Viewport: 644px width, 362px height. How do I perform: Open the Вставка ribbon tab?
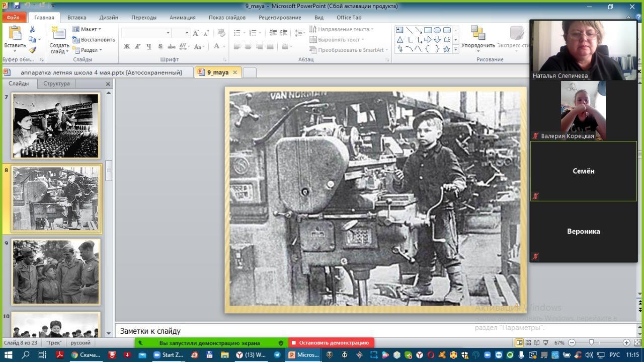pos(76,17)
